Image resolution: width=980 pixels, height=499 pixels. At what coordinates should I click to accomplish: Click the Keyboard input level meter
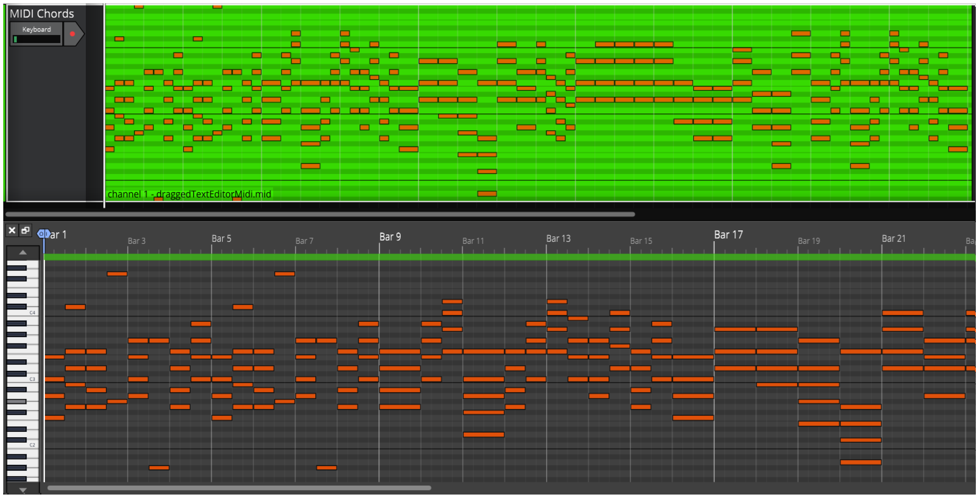pyautogui.click(x=37, y=39)
